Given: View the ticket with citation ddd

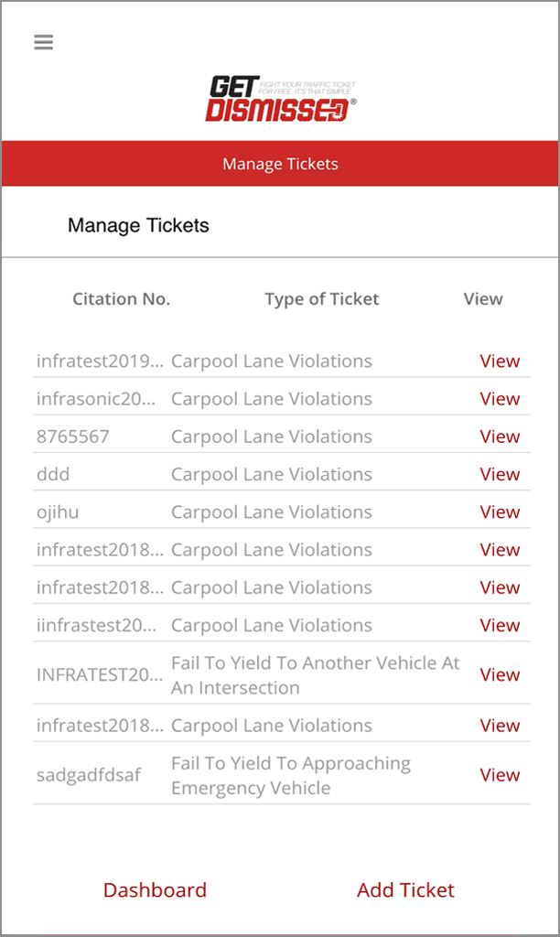Looking at the screenshot, I should 500,474.
